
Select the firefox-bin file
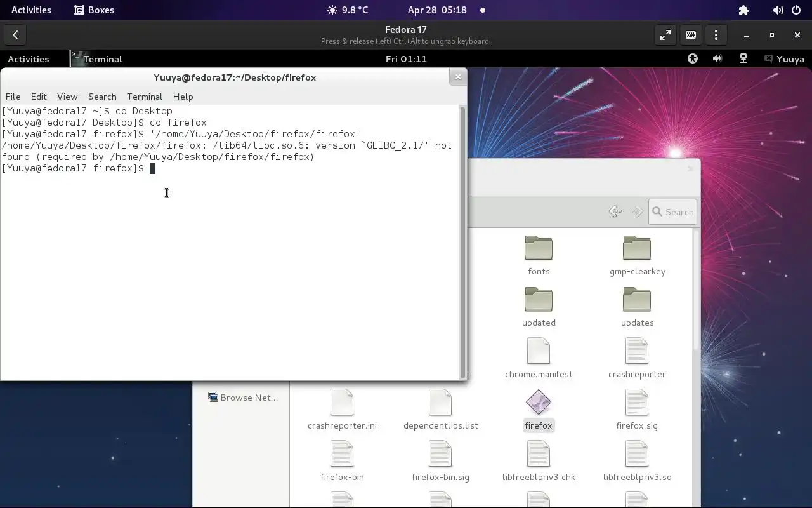pos(342,461)
